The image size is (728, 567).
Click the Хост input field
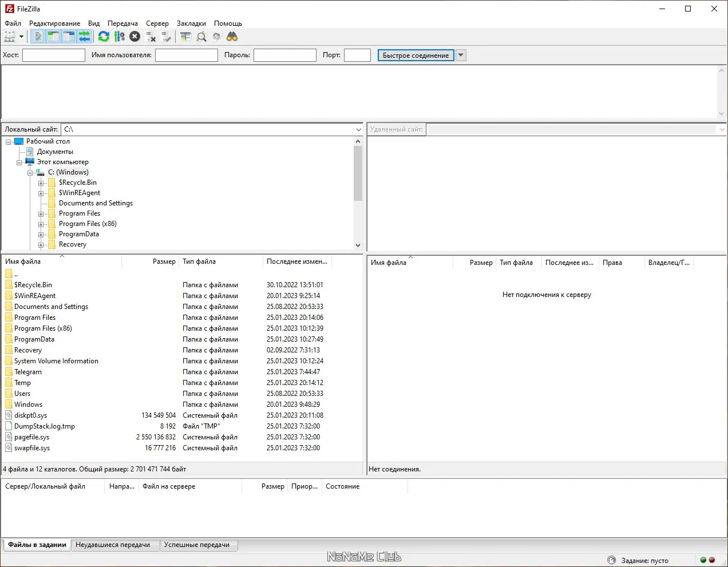(x=53, y=55)
